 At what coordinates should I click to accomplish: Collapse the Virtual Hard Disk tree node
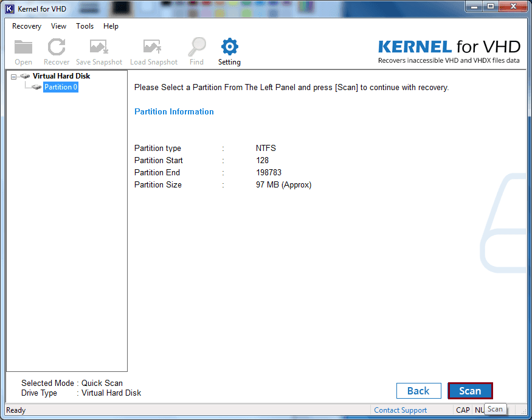pos(13,77)
